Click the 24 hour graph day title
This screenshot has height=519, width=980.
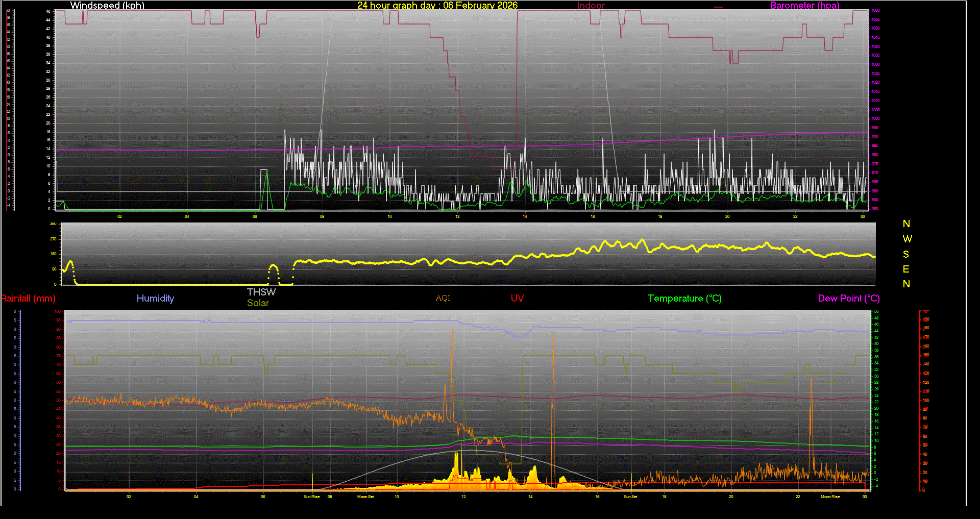pos(437,5)
